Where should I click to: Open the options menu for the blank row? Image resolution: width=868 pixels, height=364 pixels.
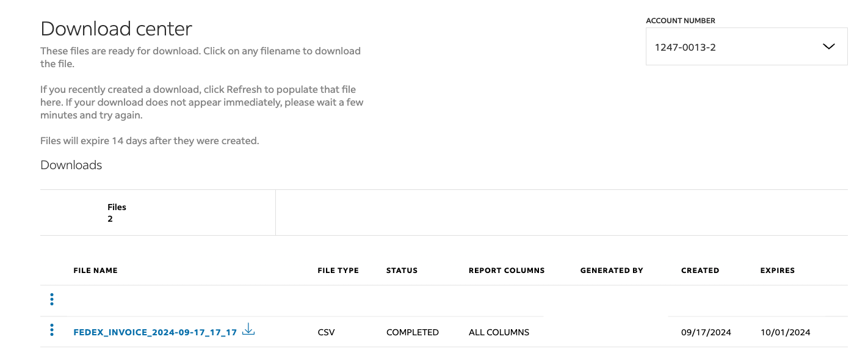click(52, 299)
